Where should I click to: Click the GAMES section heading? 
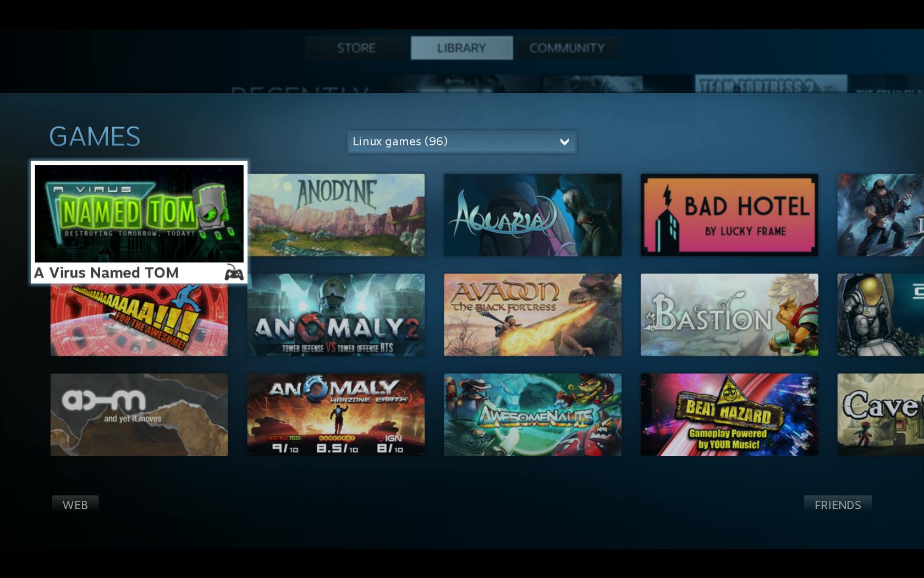(x=95, y=137)
